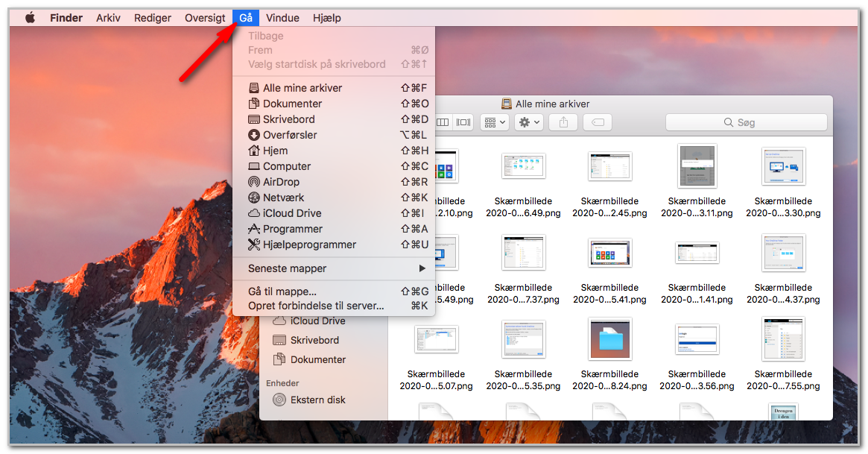Image resolution: width=868 pixels, height=454 pixels.
Task: Choose Gå til mappe… entry
Action: coord(334,291)
